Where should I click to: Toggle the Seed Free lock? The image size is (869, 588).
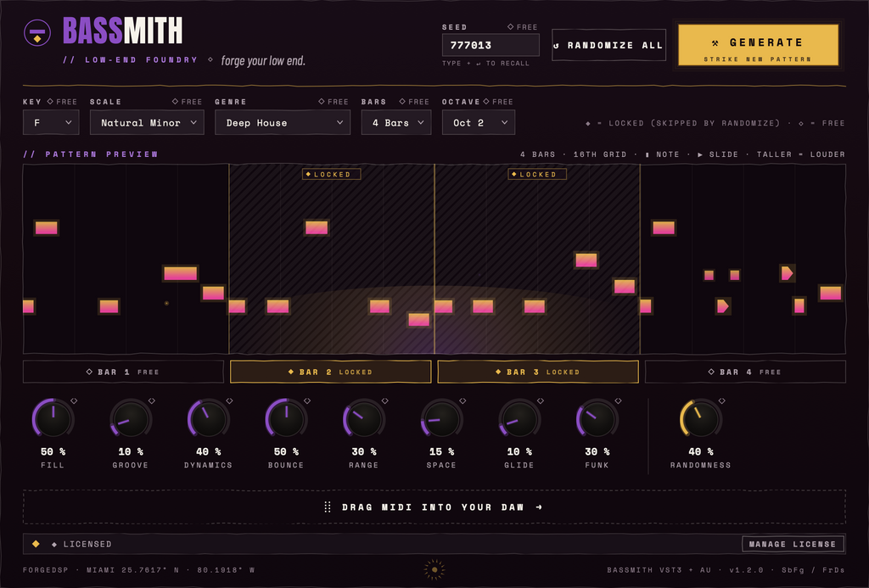tap(523, 26)
